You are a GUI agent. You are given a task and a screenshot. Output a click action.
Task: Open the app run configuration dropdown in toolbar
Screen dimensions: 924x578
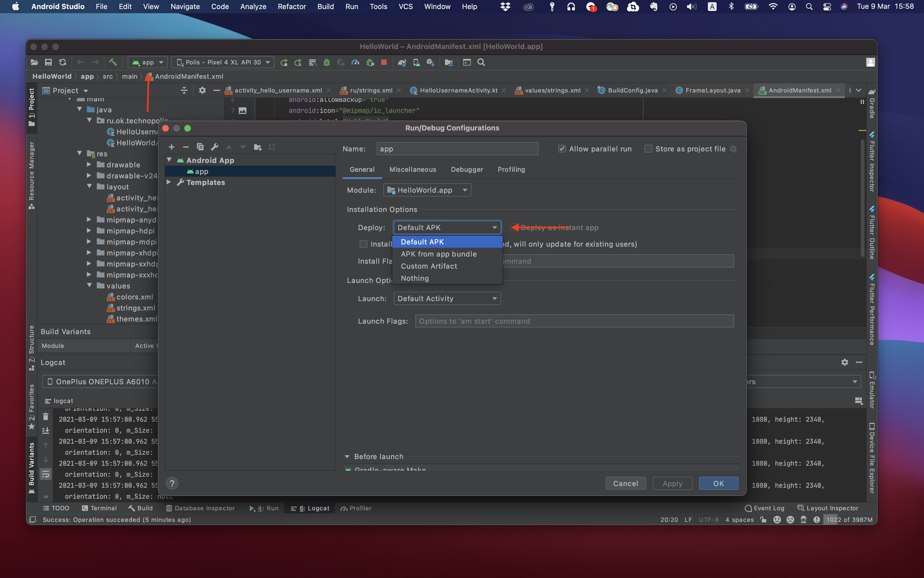coord(147,62)
